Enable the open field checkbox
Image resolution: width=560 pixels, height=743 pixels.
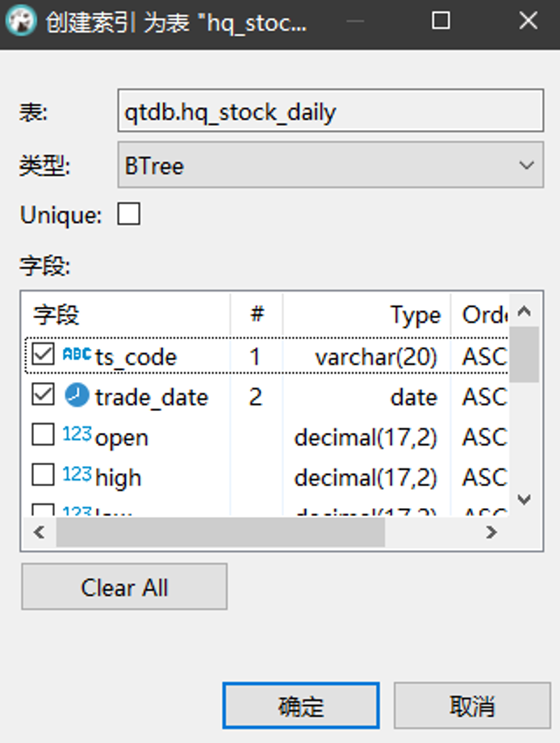pos(43,436)
